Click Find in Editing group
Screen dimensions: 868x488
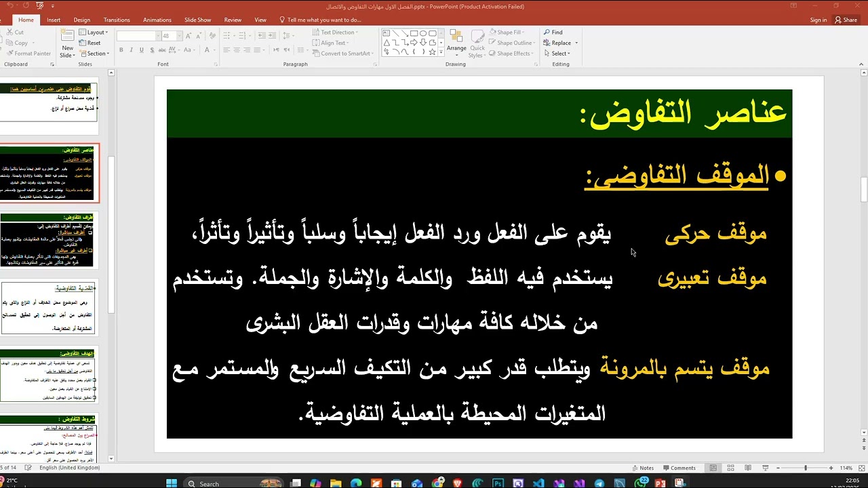coord(553,32)
